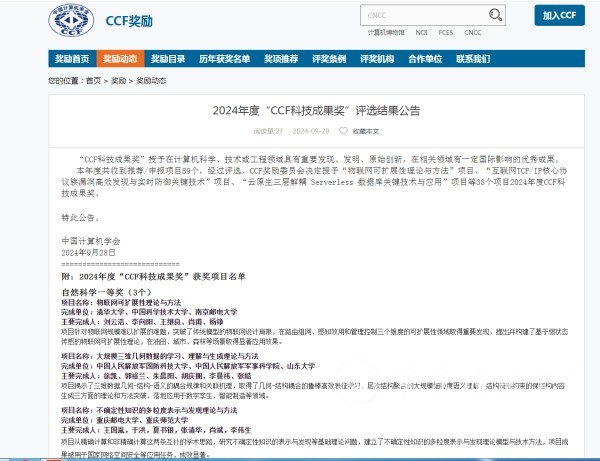Click 完成单位：清华大学、中国科学技术大学、南京邮电大学
Screen dimensions: 600x461
point(149,312)
